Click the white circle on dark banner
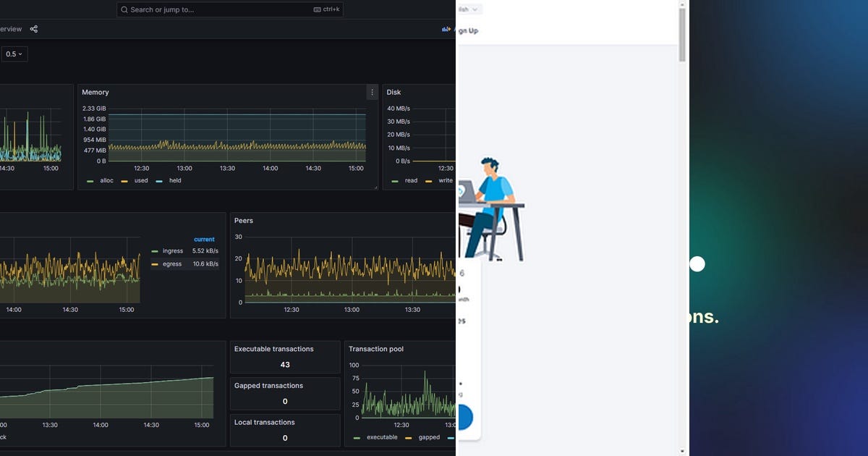868x456 pixels. pyautogui.click(x=697, y=264)
